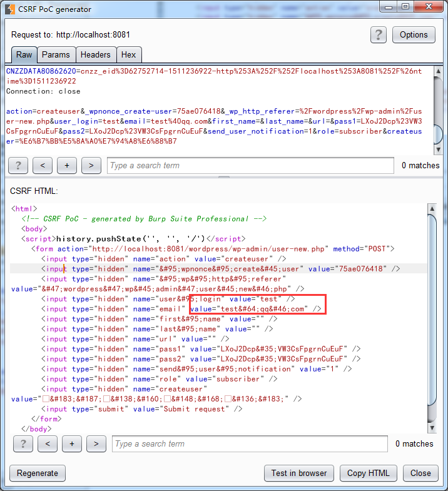Viewport: 448px width, 491px height.
Task: Maximize the CSRF PoC generator window
Action: tap(405, 6)
